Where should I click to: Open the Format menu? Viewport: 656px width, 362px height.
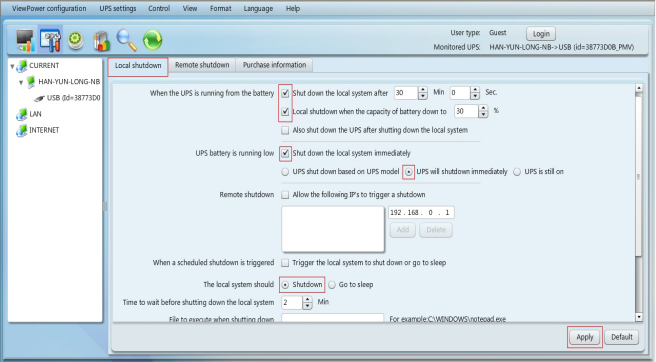[220, 8]
